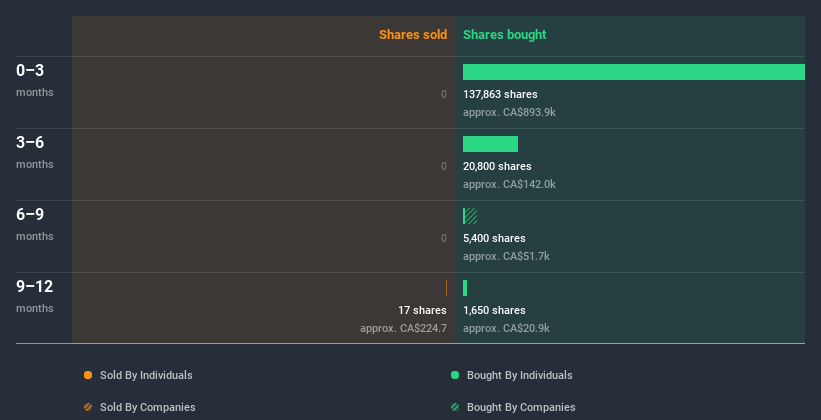821x420 pixels.
Task: Click the Shares bought column header
Action: coord(504,35)
